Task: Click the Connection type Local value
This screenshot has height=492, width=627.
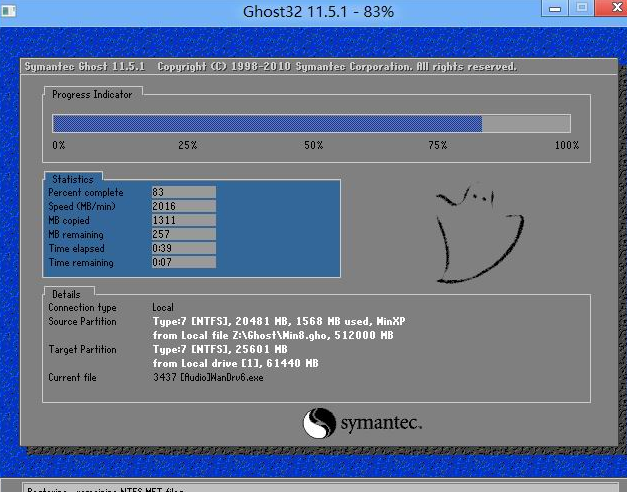Action: 163,308
